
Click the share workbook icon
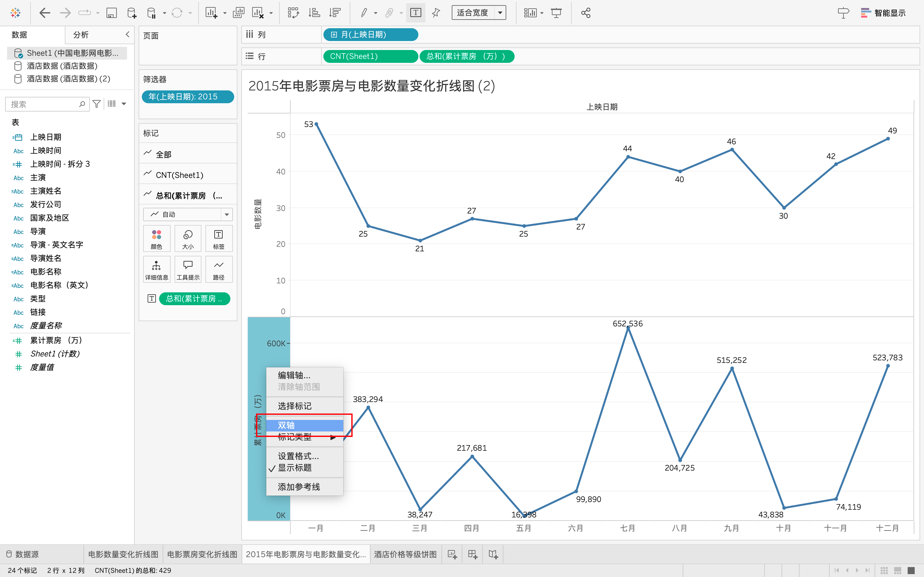click(x=586, y=13)
